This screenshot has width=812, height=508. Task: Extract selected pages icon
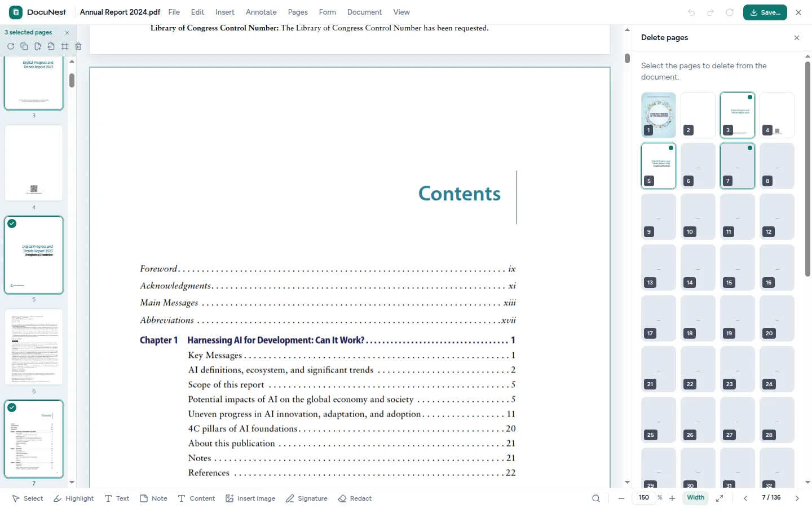tap(51, 46)
